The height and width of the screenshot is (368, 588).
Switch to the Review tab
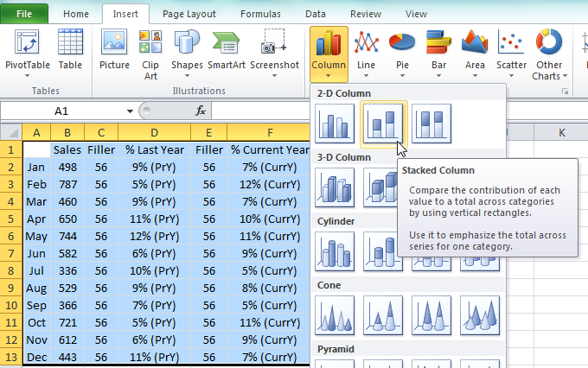(366, 14)
